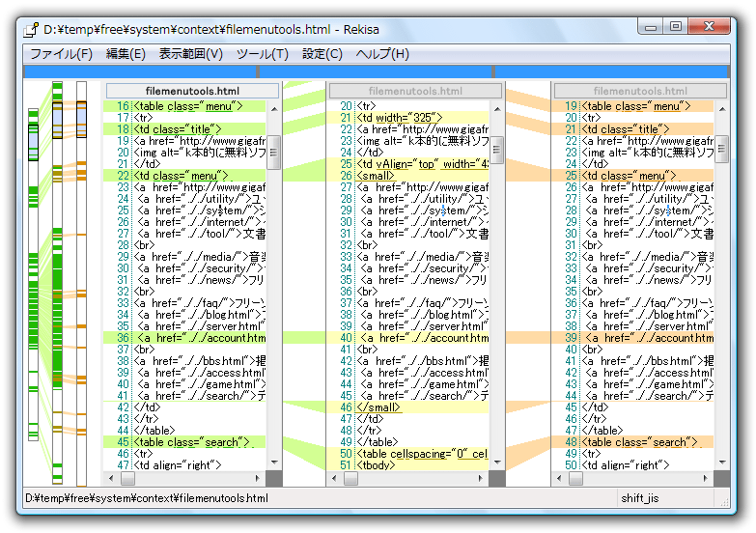
Task: Select line 47 td align right in left pane
Action: click(184, 465)
